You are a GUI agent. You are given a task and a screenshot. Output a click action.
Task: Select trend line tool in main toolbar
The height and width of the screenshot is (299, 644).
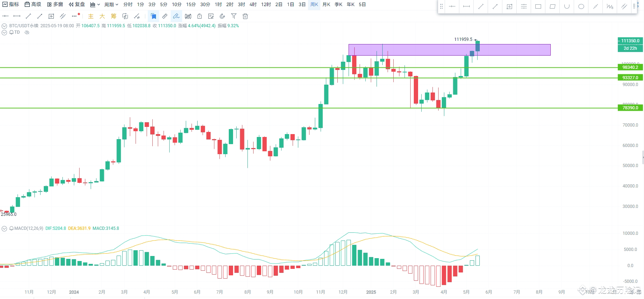coord(28,16)
